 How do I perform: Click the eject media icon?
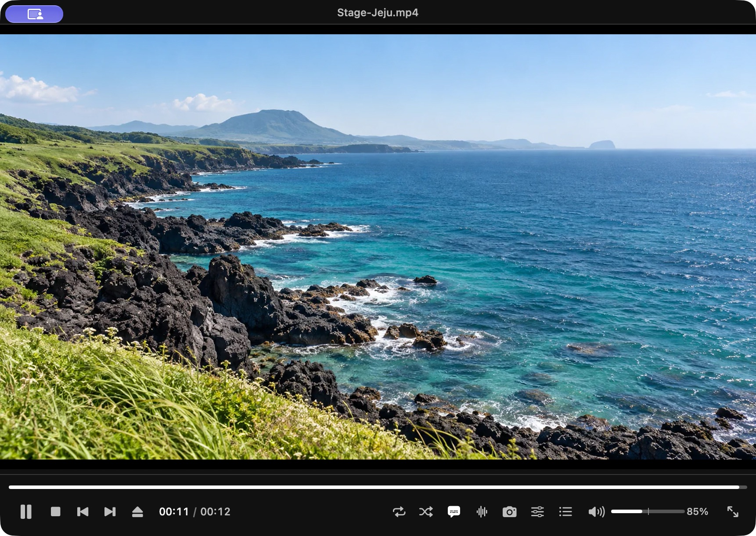[x=137, y=512]
